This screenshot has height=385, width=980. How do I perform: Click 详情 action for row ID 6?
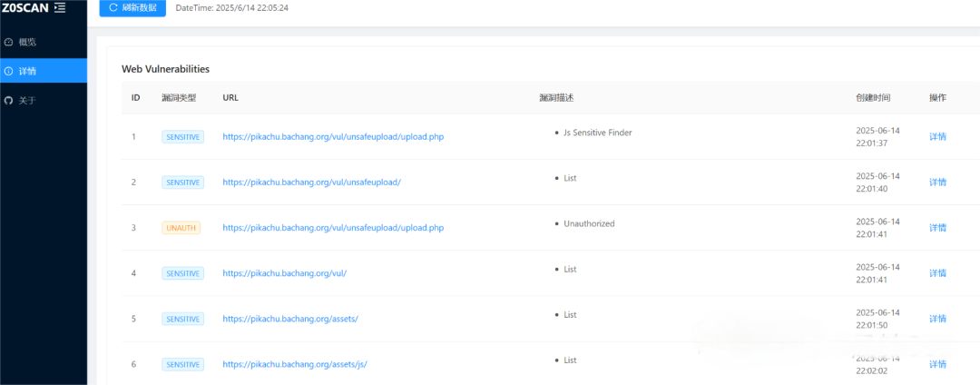click(x=937, y=364)
